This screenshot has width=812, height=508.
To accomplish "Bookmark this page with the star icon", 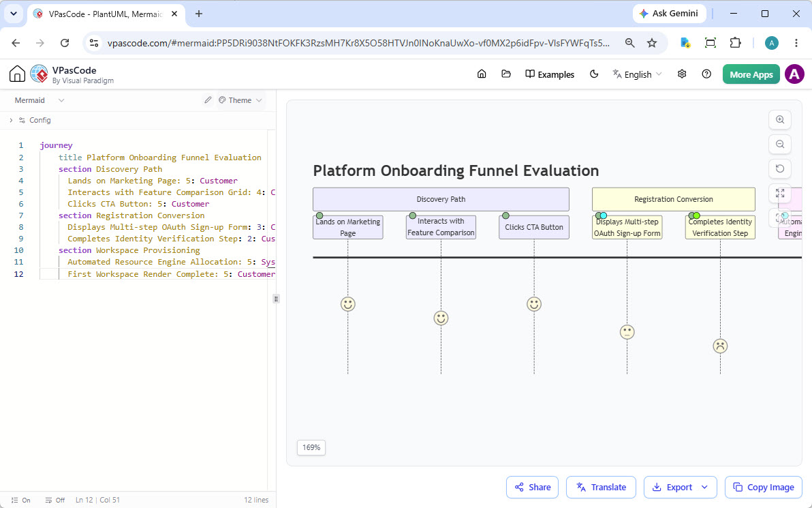I will pos(652,43).
